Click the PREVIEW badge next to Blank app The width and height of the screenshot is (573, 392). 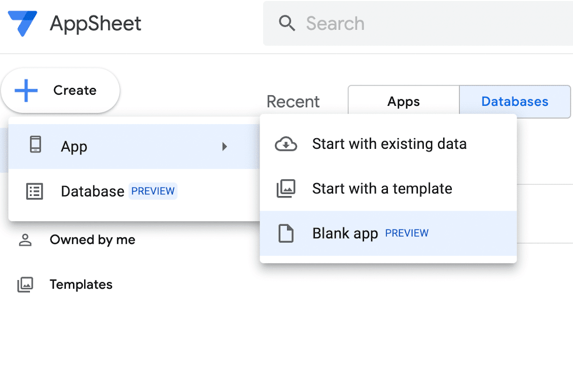[x=407, y=233]
